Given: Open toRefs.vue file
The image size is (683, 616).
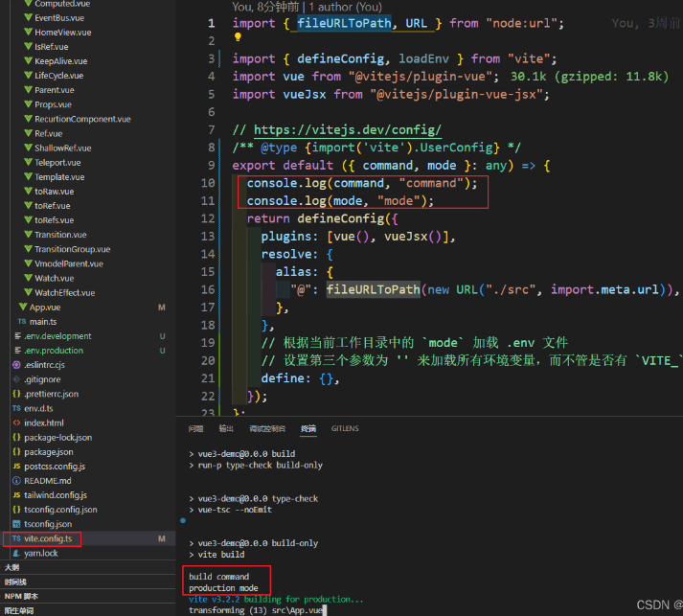Looking at the screenshot, I should pyautogui.click(x=54, y=220).
